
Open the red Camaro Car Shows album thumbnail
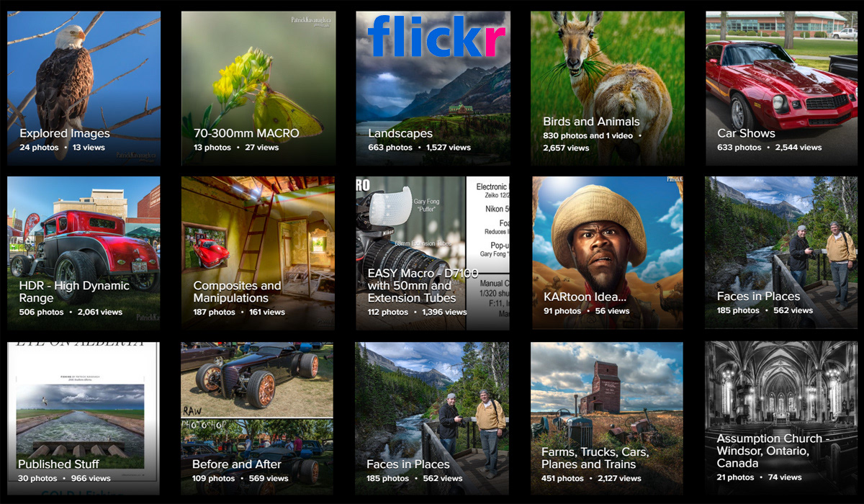click(x=783, y=88)
